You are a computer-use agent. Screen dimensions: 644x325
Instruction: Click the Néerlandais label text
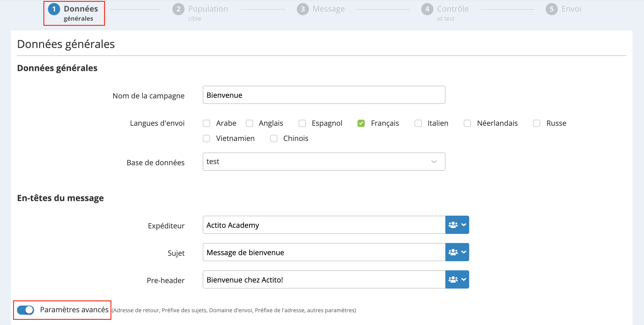pos(497,123)
